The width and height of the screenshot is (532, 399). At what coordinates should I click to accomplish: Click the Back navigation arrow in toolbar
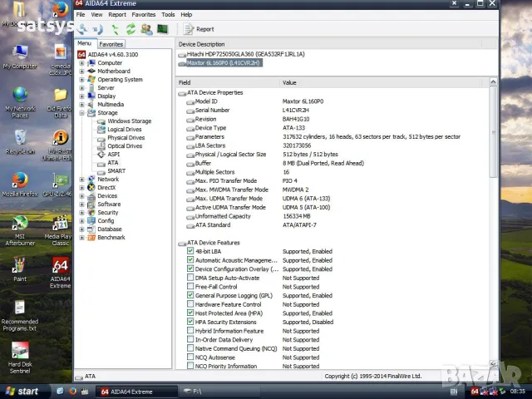(82, 29)
